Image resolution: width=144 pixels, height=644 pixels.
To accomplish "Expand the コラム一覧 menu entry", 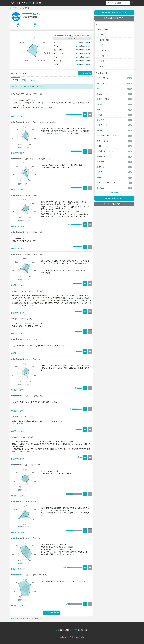I will tap(114, 50).
